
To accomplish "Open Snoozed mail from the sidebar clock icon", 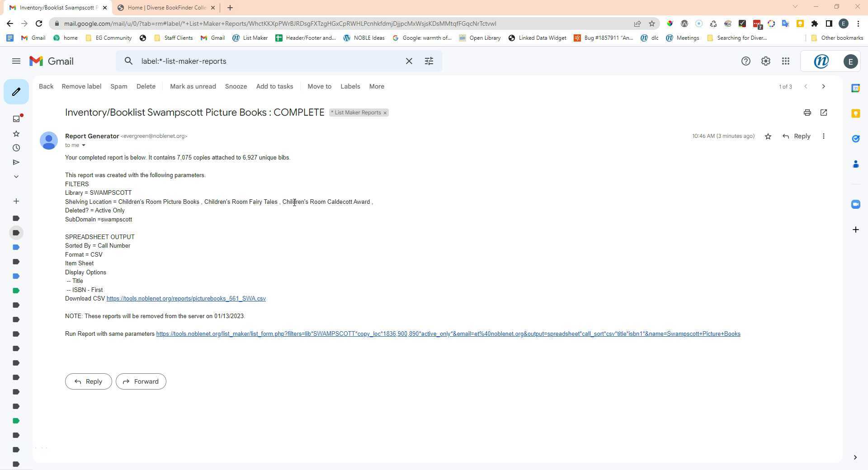I will point(16,148).
